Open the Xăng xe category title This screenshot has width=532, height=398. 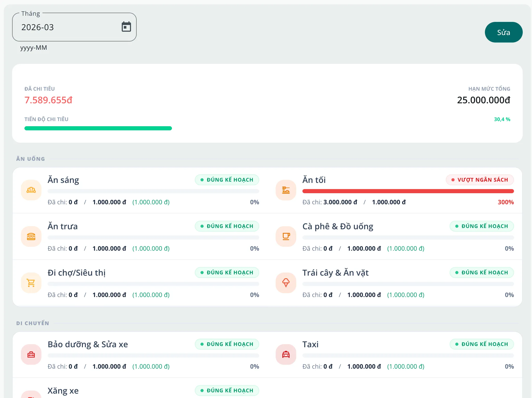pos(63,391)
